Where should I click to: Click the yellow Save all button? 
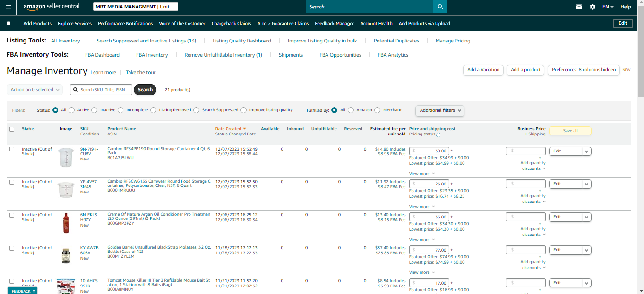click(570, 131)
